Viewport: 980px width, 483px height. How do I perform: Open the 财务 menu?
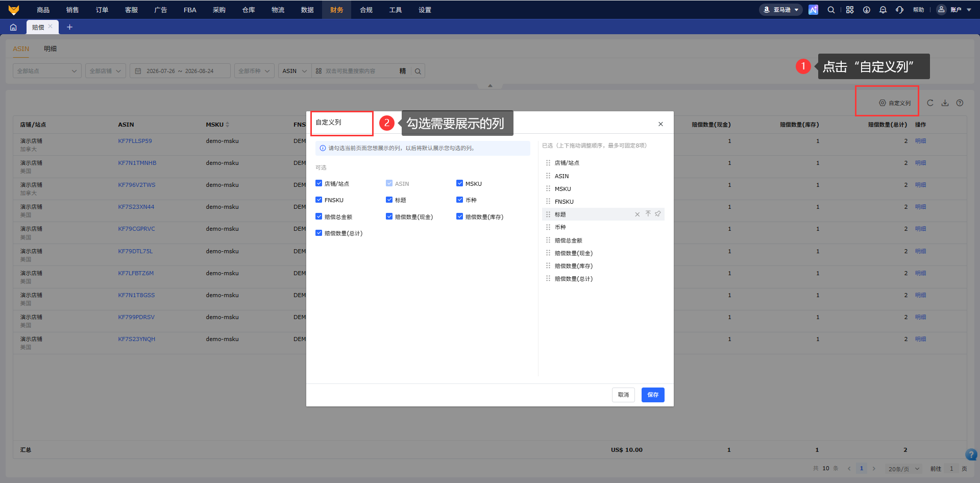pos(336,10)
